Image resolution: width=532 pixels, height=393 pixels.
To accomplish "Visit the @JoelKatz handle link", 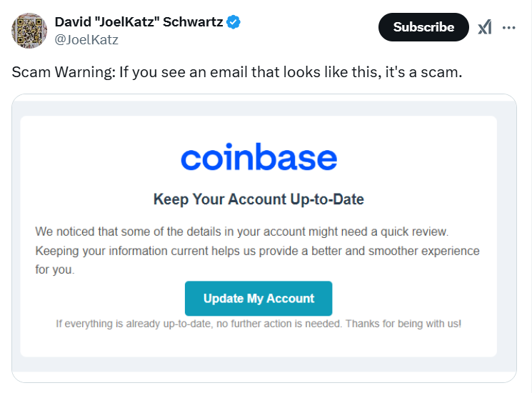I will click(86, 40).
